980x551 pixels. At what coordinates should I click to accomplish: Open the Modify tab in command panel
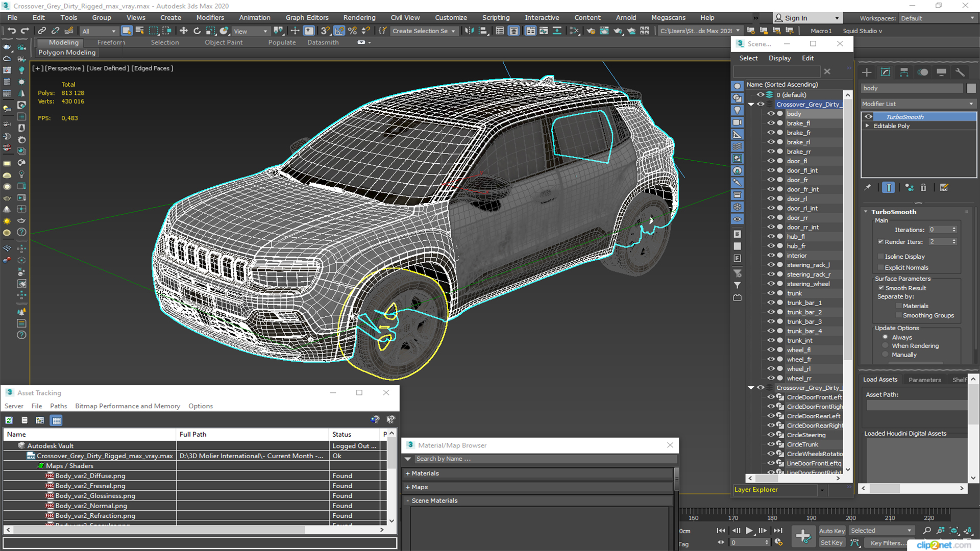886,72
